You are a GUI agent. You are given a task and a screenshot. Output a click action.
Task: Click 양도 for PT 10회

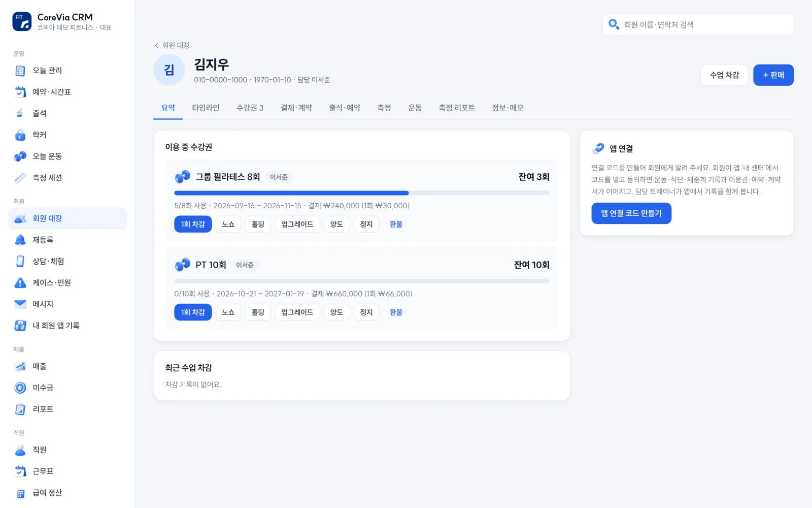pos(336,312)
